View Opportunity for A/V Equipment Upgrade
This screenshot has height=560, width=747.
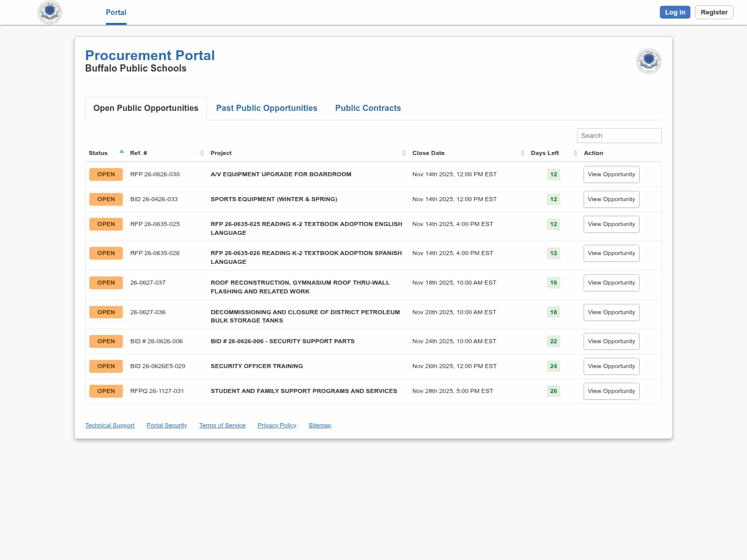click(611, 174)
